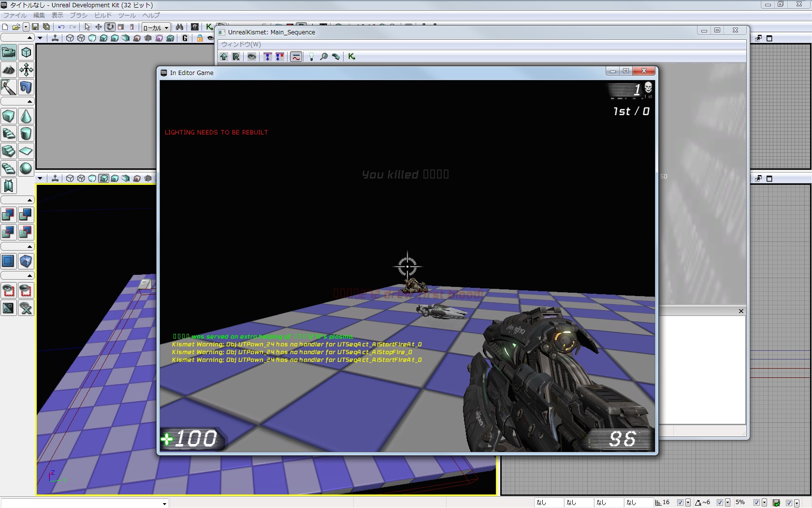Create a cylinder brush shape
The width and height of the screenshot is (812, 508).
26,134
